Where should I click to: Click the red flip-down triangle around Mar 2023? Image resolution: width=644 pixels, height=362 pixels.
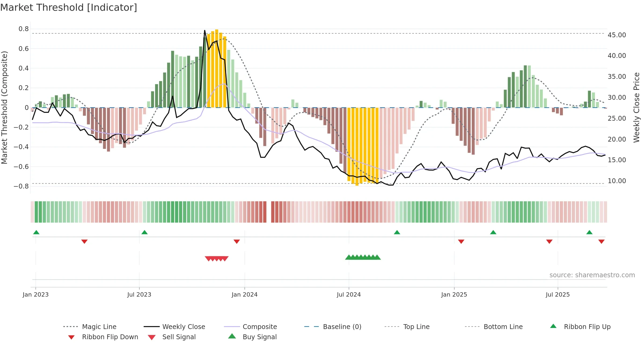(x=84, y=242)
